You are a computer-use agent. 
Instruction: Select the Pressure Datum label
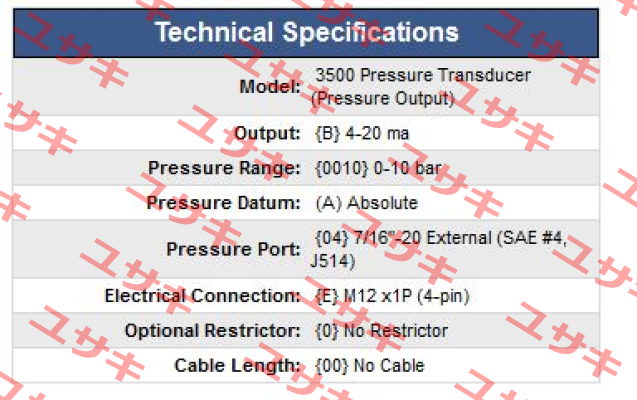point(223,203)
